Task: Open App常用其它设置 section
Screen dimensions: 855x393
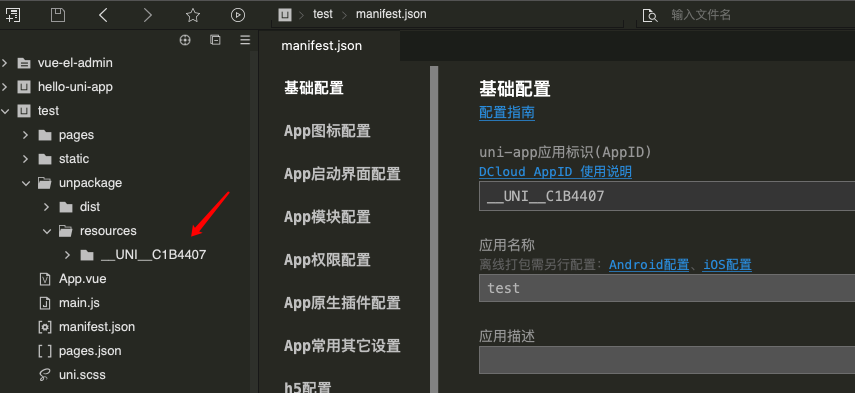Action: (342, 346)
